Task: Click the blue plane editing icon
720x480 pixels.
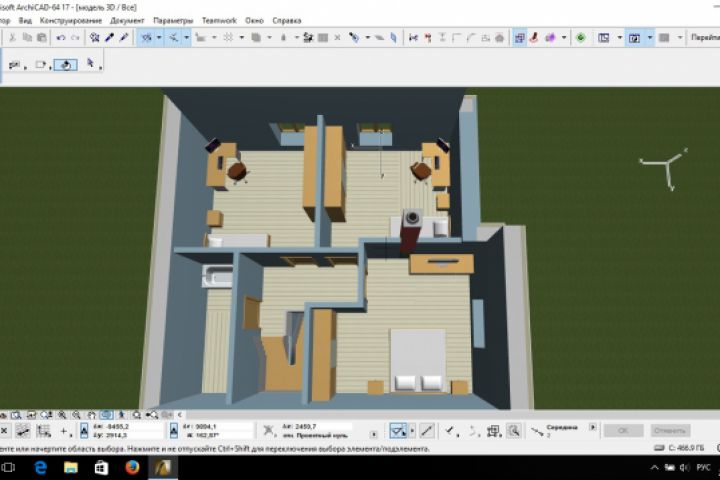Action: [x=394, y=38]
